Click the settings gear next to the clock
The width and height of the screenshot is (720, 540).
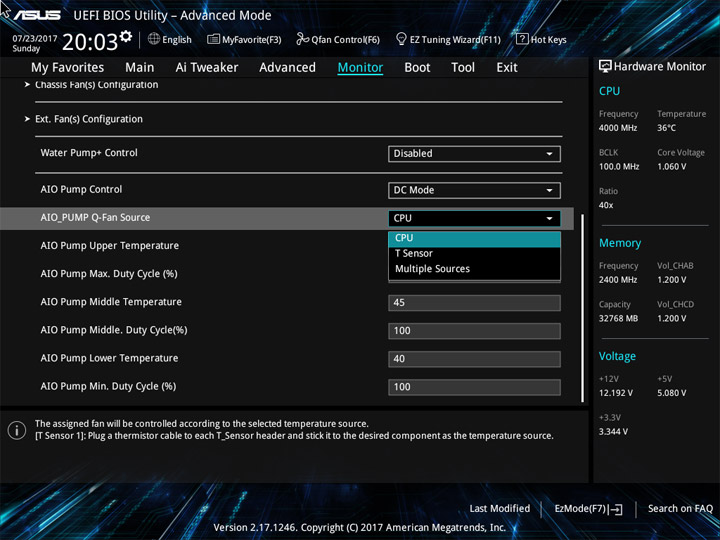pos(126,36)
